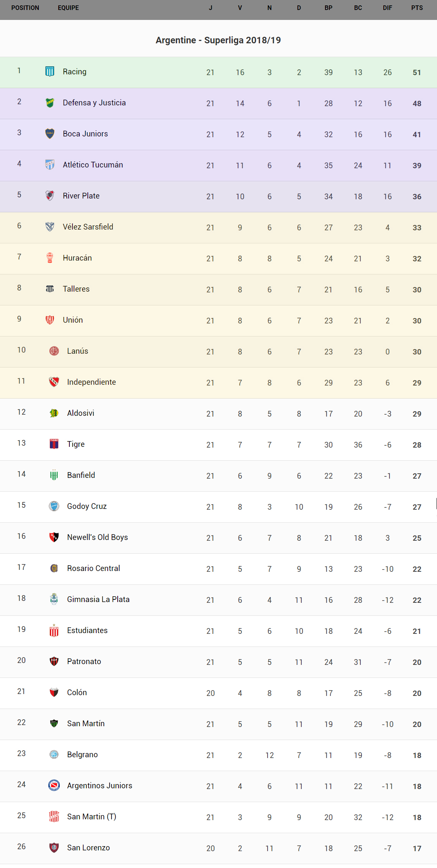Click Rosario Central's points value 22
437x868 pixels.
pos(417,569)
